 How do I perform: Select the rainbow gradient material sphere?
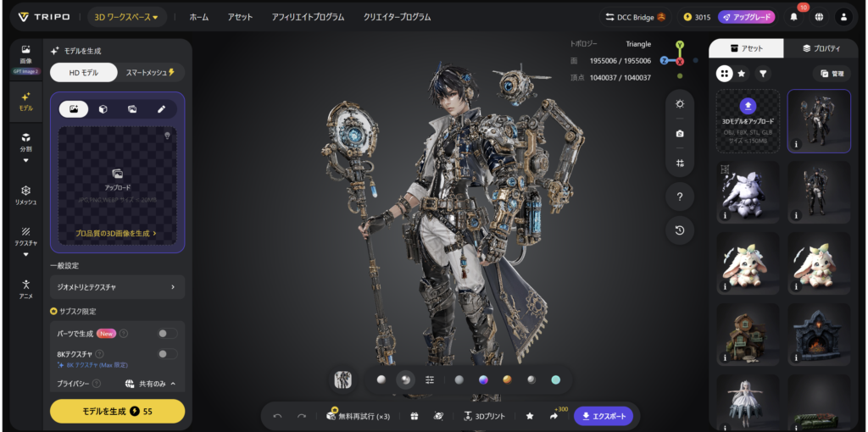point(483,379)
